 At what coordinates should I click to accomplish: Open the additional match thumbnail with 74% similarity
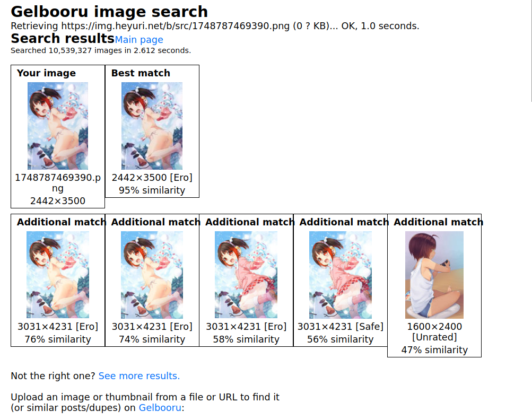[x=152, y=275]
